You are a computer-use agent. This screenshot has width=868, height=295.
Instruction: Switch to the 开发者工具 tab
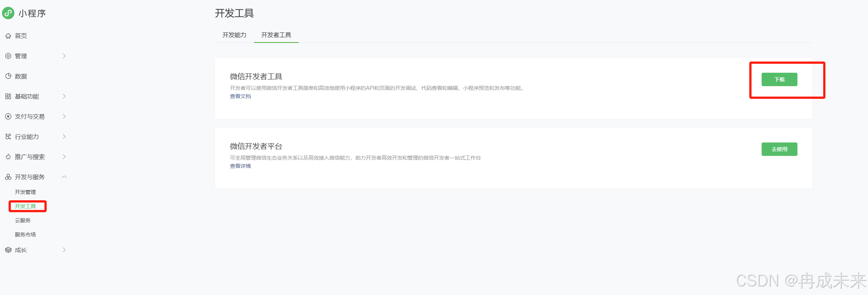tap(276, 35)
